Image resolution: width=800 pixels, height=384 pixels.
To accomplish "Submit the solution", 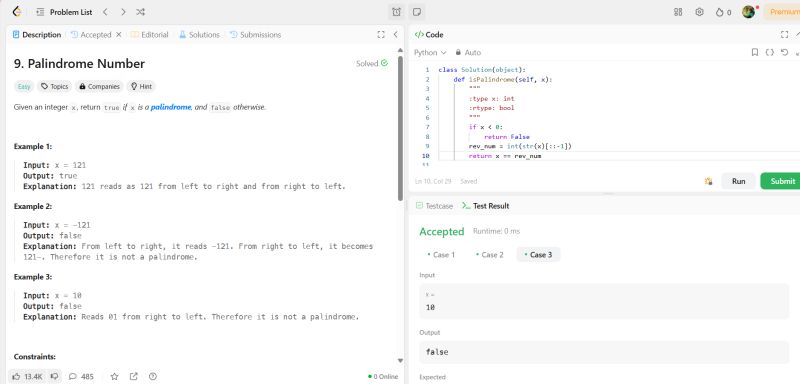I will (x=781, y=181).
